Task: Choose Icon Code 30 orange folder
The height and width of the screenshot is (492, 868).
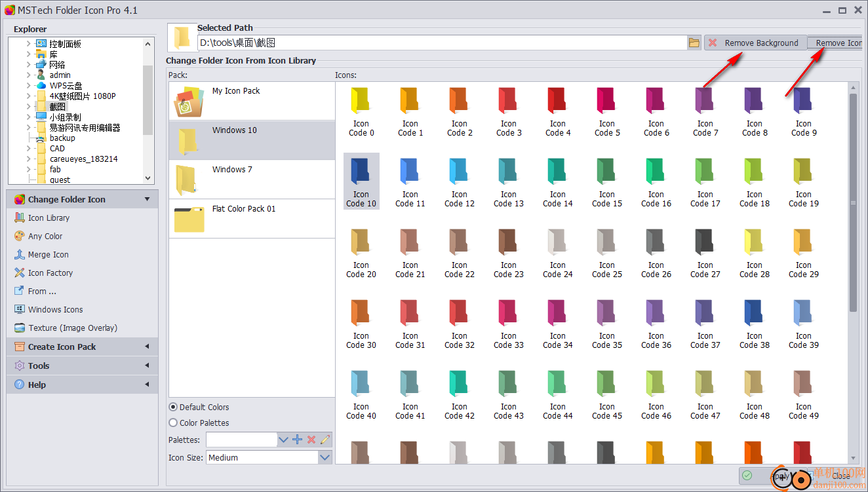Action: coord(361,323)
